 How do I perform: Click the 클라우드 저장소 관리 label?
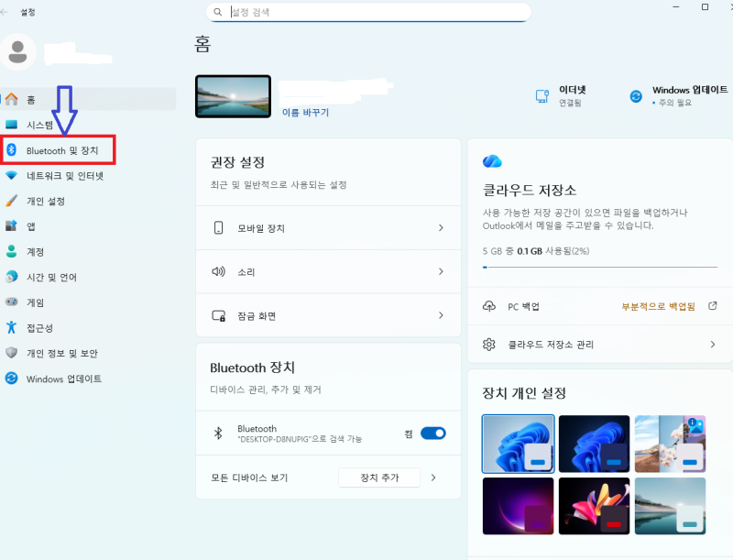551,345
